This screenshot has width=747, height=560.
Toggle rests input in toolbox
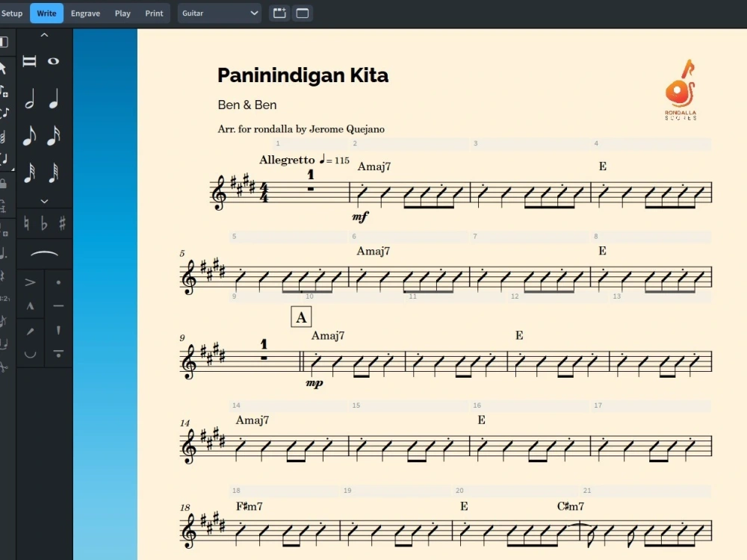point(2,276)
